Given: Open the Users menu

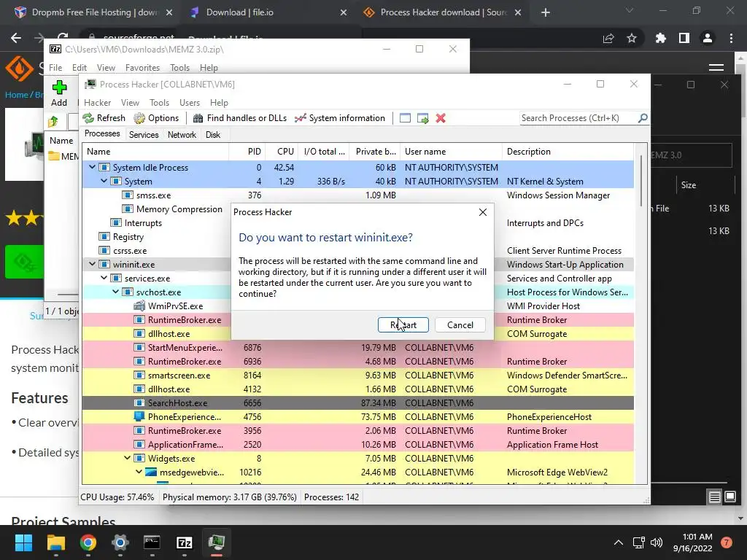Looking at the screenshot, I should click(x=190, y=102).
